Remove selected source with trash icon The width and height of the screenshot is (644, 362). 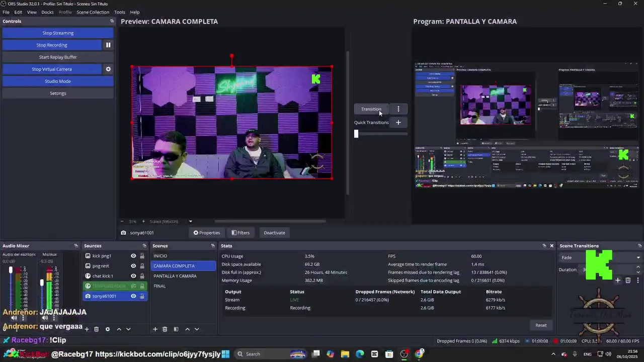point(96,329)
